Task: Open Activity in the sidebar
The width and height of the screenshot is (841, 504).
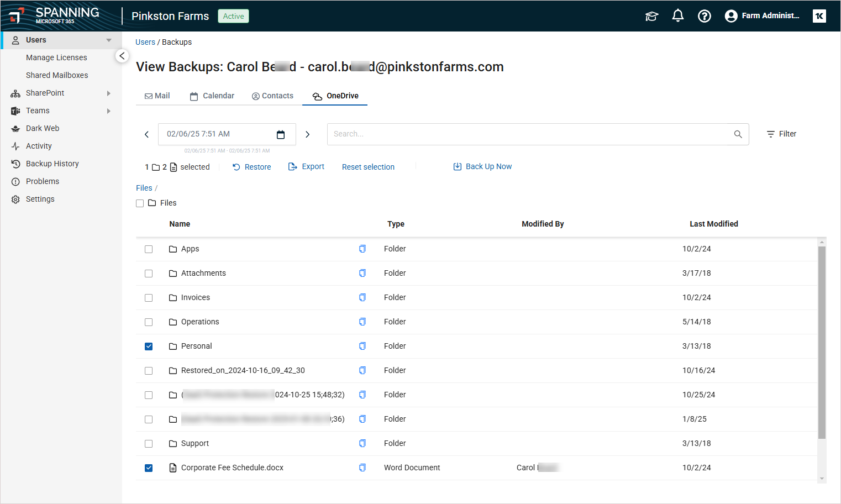Action: [x=39, y=146]
